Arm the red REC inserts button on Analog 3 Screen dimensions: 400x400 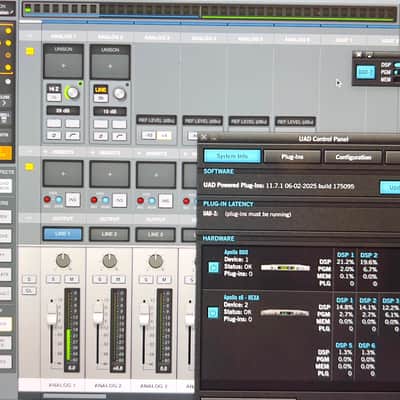pyautogui.click(x=140, y=200)
